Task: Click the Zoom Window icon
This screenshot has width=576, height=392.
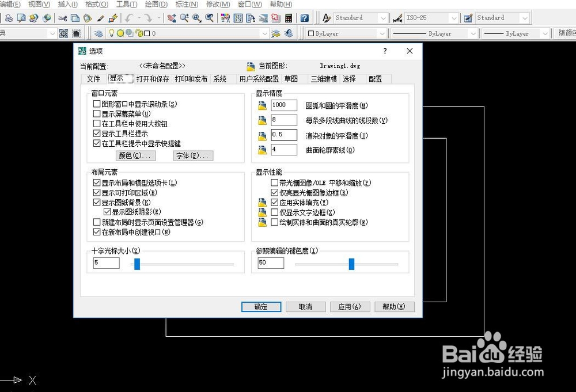Action: (196, 18)
